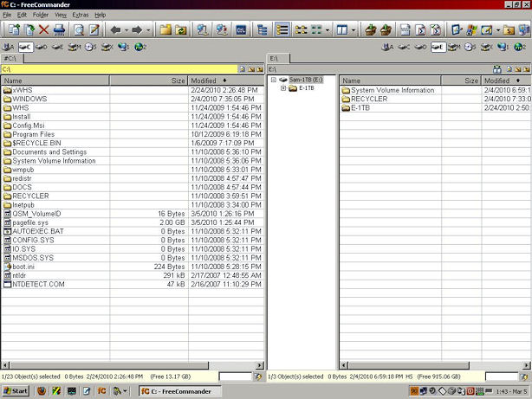Click the FC quick launch icon
Image resolution: width=532 pixels, height=399 pixels.
coord(101,391)
